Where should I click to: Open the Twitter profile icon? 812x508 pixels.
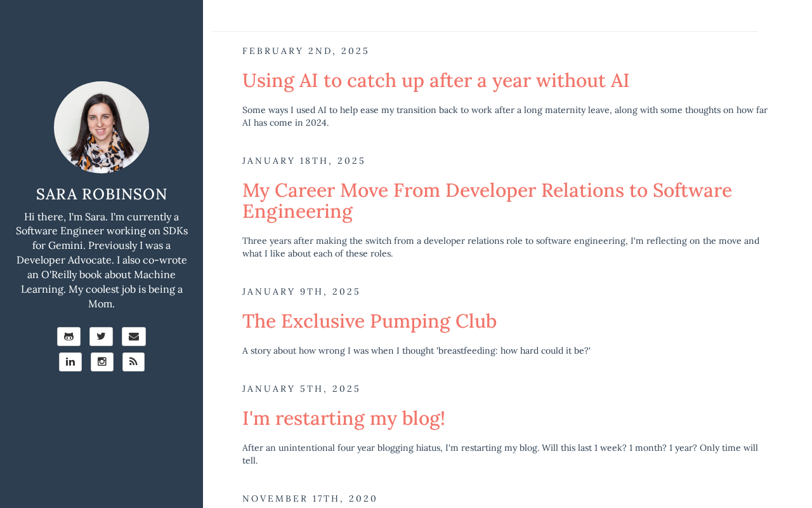coord(101,337)
